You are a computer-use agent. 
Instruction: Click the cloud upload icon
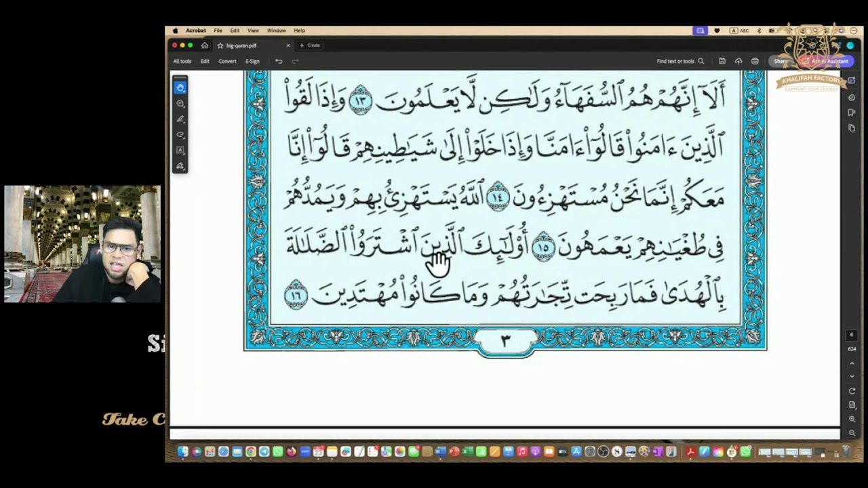click(738, 61)
